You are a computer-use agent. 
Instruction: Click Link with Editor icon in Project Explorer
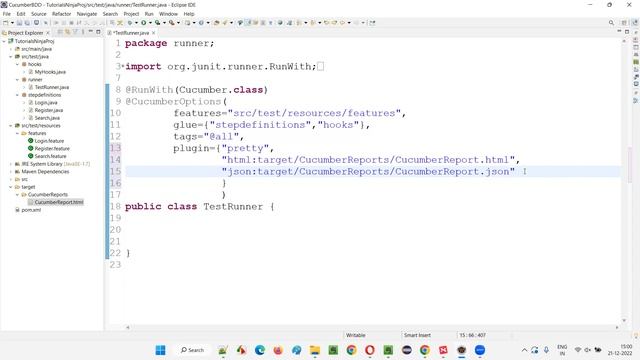[67, 32]
